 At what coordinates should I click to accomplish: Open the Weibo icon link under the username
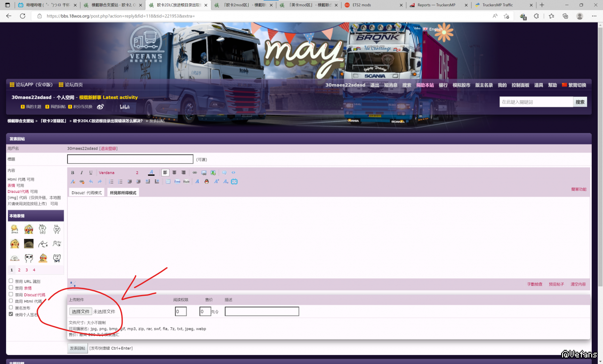100,107
